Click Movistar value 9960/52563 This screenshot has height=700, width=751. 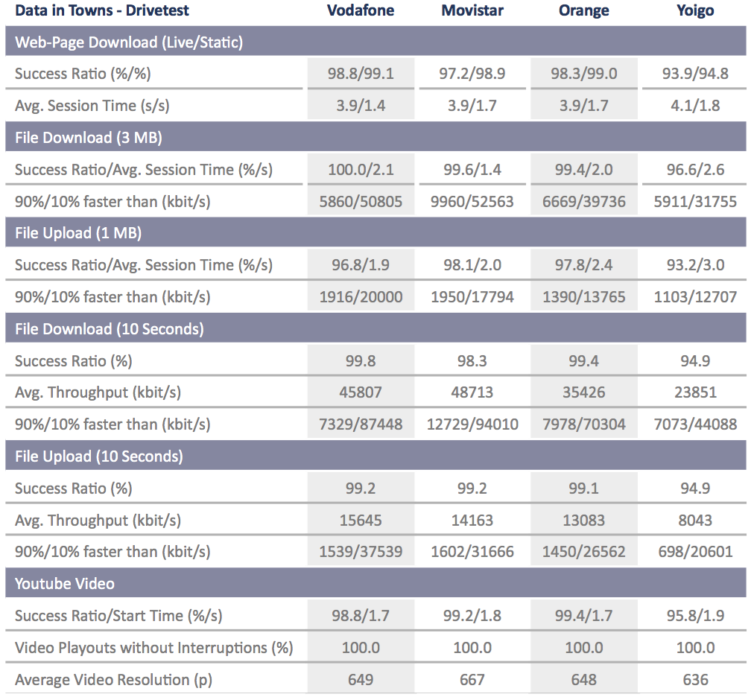[x=472, y=202]
